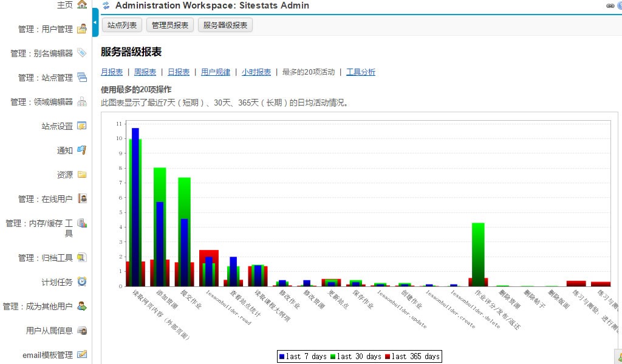Image resolution: width=622 pixels, height=364 pixels.
Task: Collapse the left sidebar with the arrow handle
Action: [x=95, y=23]
